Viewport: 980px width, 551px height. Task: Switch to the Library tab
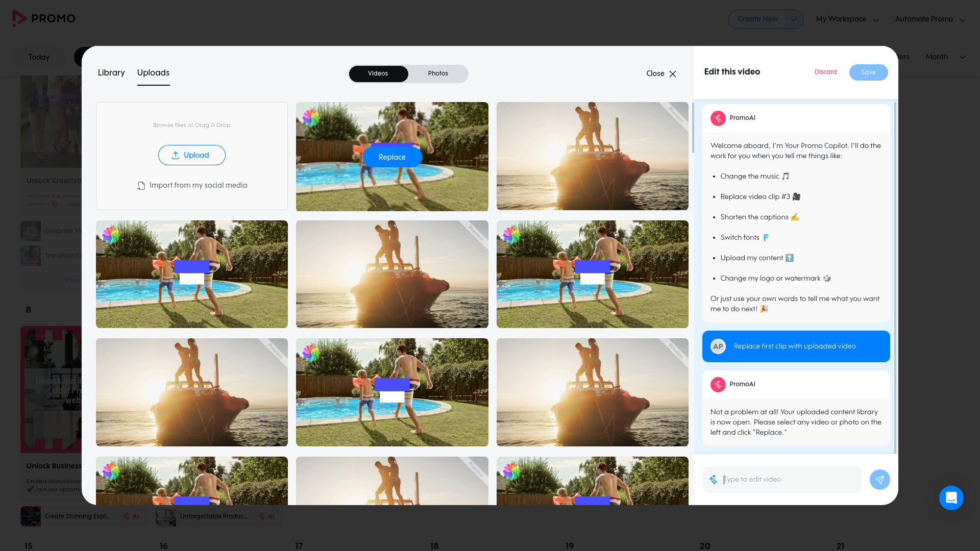click(x=111, y=73)
